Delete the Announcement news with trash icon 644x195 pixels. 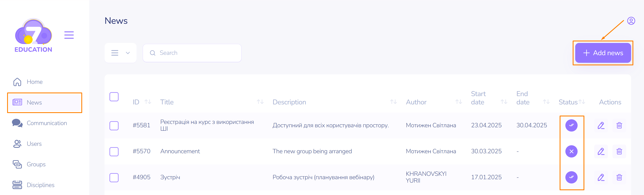[x=619, y=151]
